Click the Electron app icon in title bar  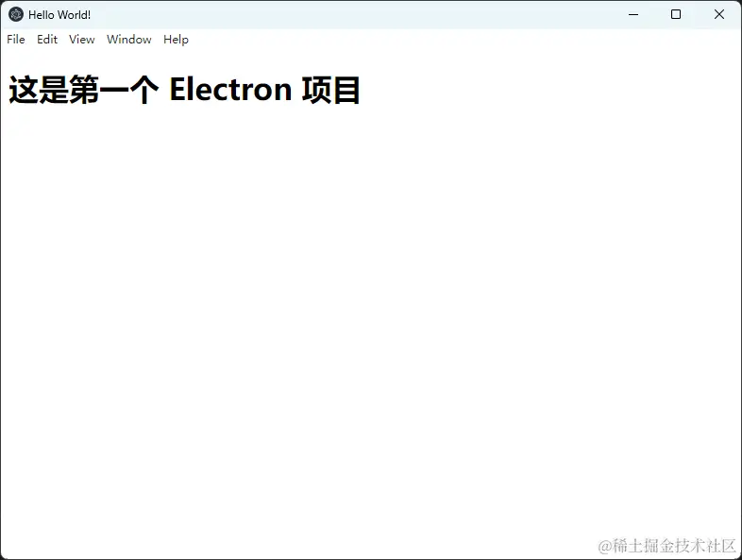coord(16,15)
